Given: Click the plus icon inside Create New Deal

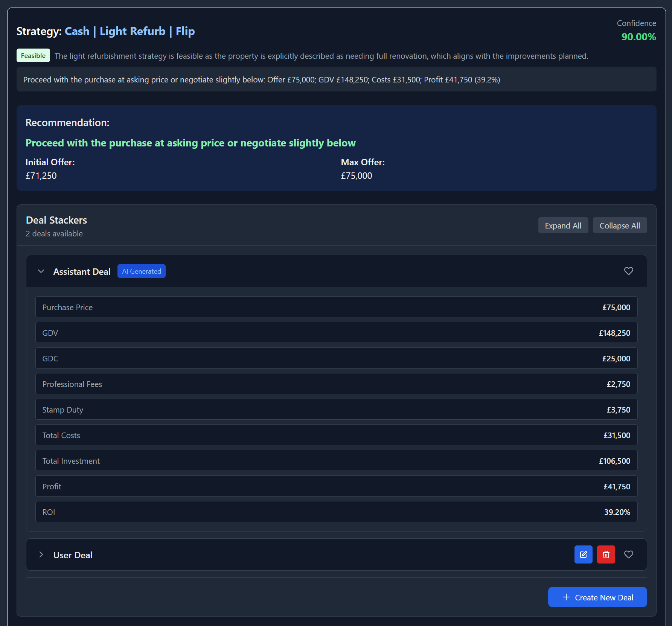Looking at the screenshot, I should tap(566, 597).
